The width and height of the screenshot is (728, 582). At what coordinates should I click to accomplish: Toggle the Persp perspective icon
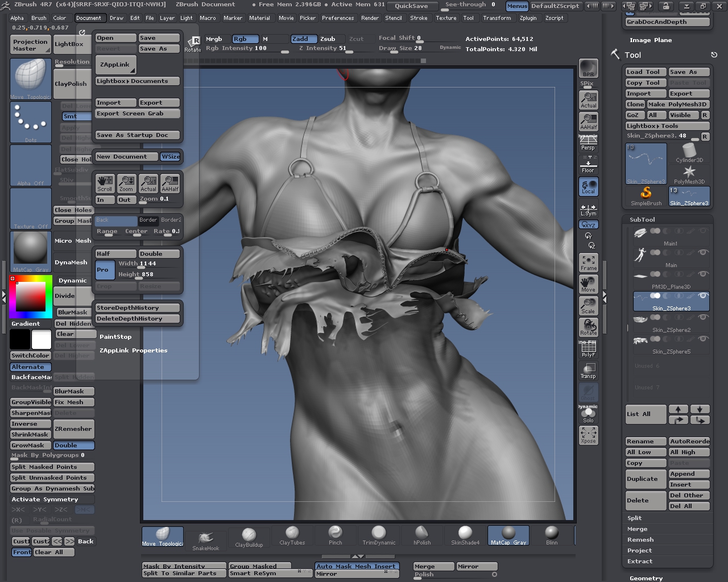(588, 143)
